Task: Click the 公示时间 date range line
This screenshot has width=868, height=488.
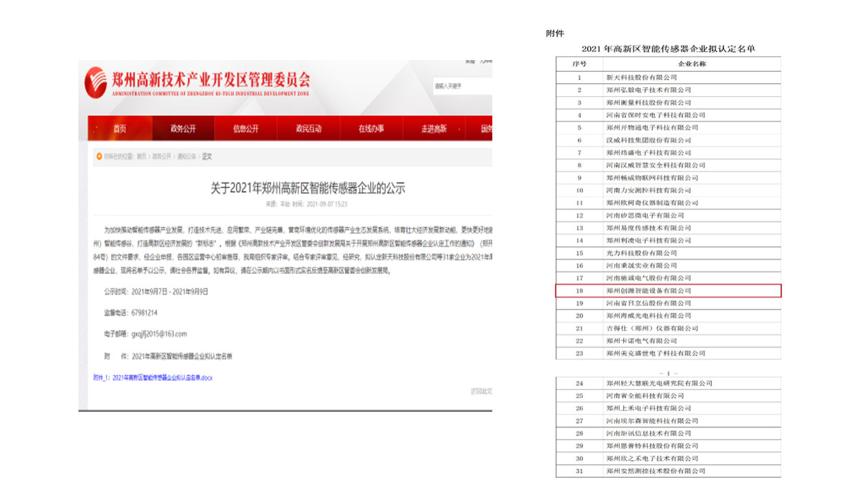Action: pos(156,291)
